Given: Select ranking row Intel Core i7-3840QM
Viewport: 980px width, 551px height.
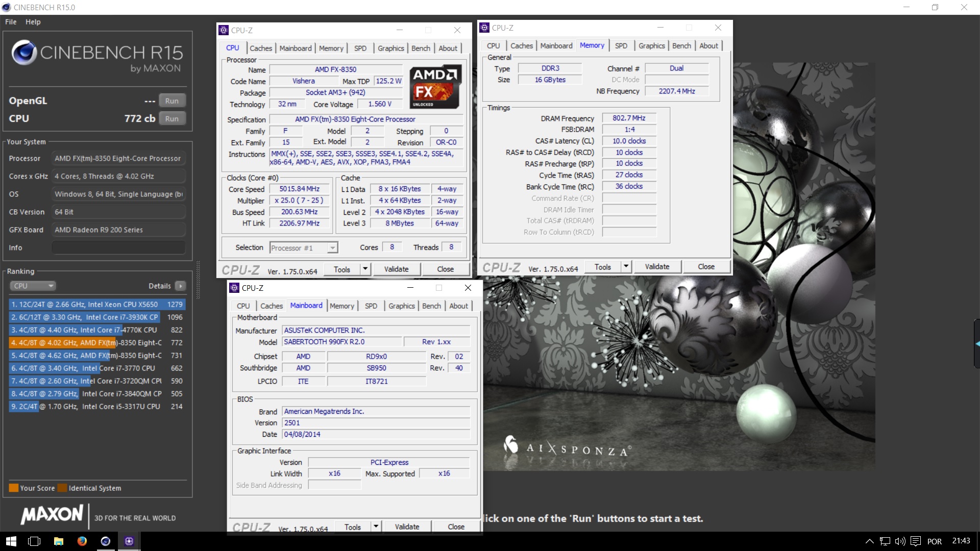Looking at the screenshot, I should [x=97, y=393].
